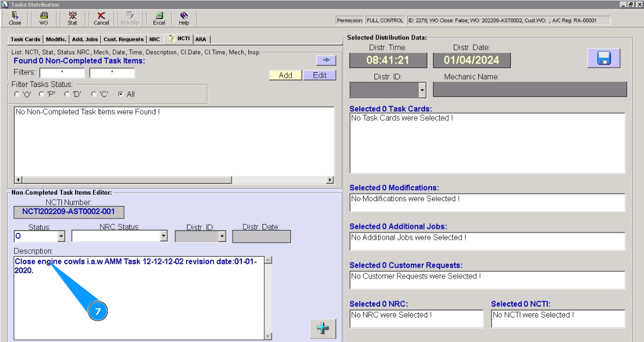The image size is (644, 342).
Task: Click the yellow Add button
Action: tap(285, 75)
